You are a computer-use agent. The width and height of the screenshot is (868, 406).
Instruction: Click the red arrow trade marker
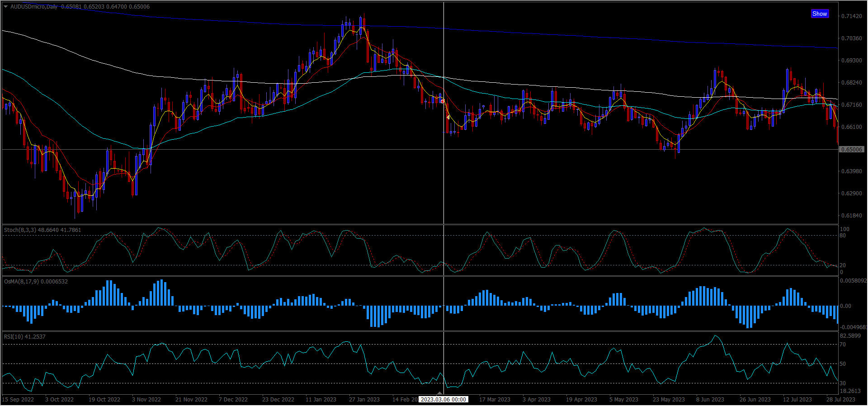(442, 101)
